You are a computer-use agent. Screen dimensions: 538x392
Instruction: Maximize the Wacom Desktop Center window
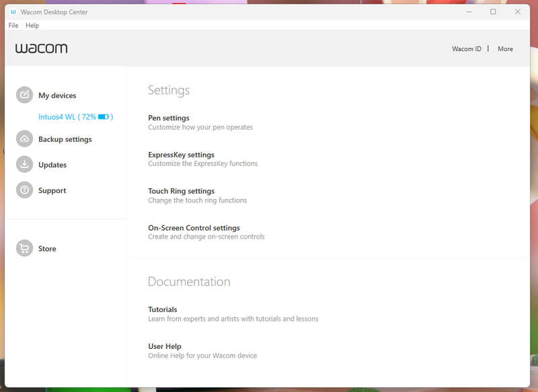pos(493,12)
